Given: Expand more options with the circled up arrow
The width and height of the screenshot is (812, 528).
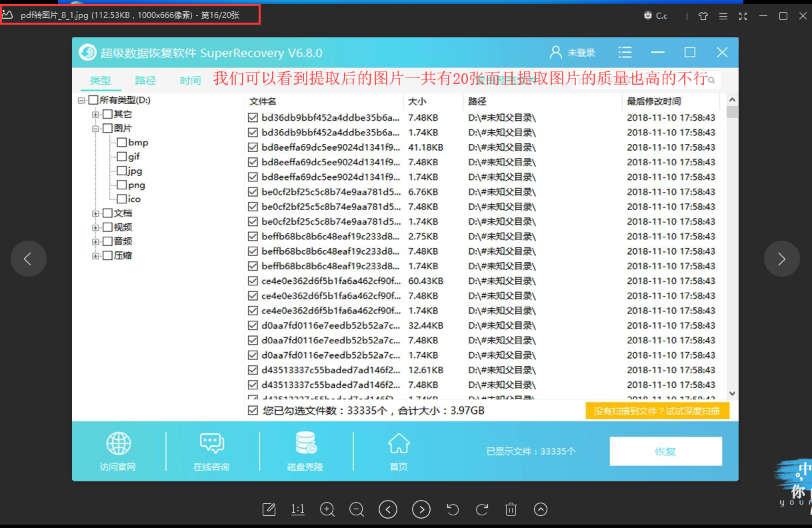Looking at the screenshot, I should [541, 510].
